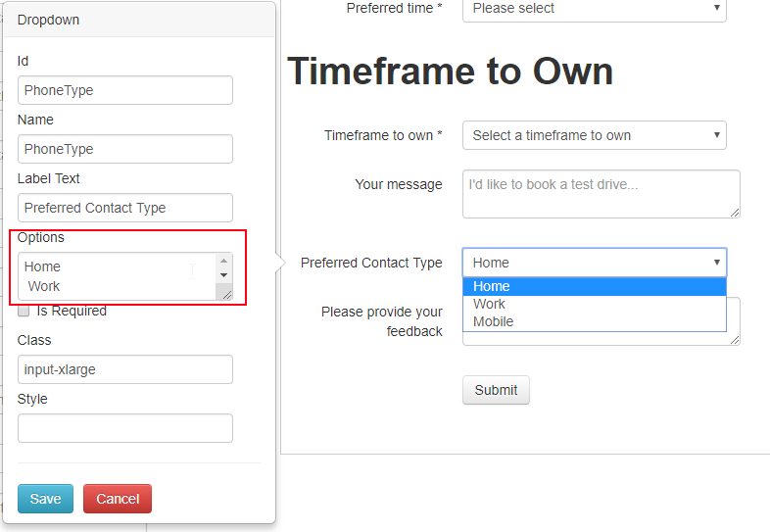Save the dropdown settings
770x532 pixels.
45,499
